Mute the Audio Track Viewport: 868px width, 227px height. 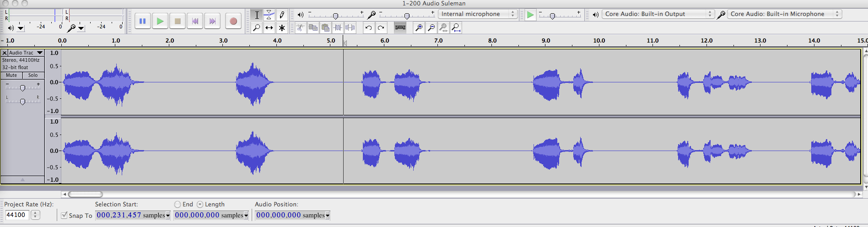(11, 76)
